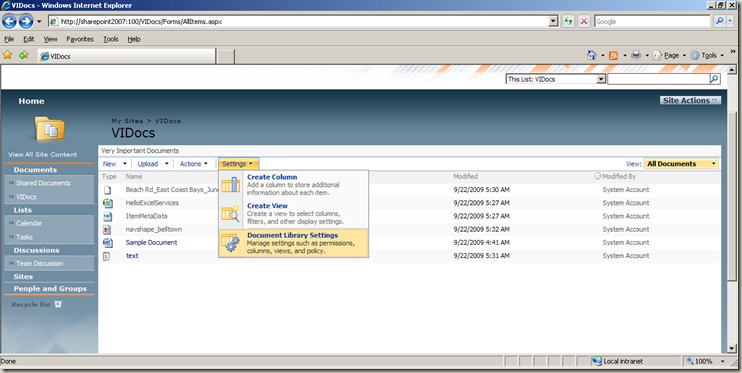Open the Calendar list link
Screen dimensions: 742x373
click(x=29, y=223)
